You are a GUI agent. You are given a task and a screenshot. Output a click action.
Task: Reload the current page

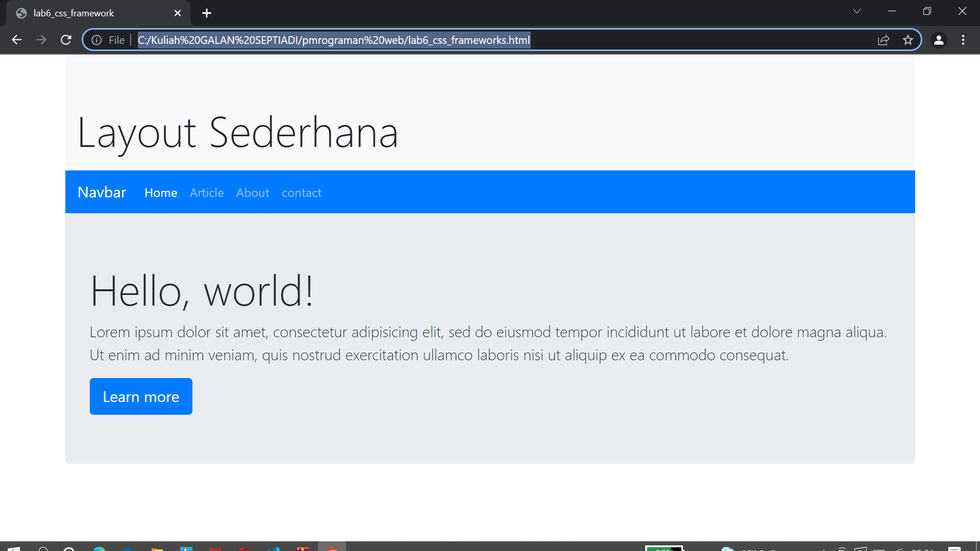pos(66,40)
